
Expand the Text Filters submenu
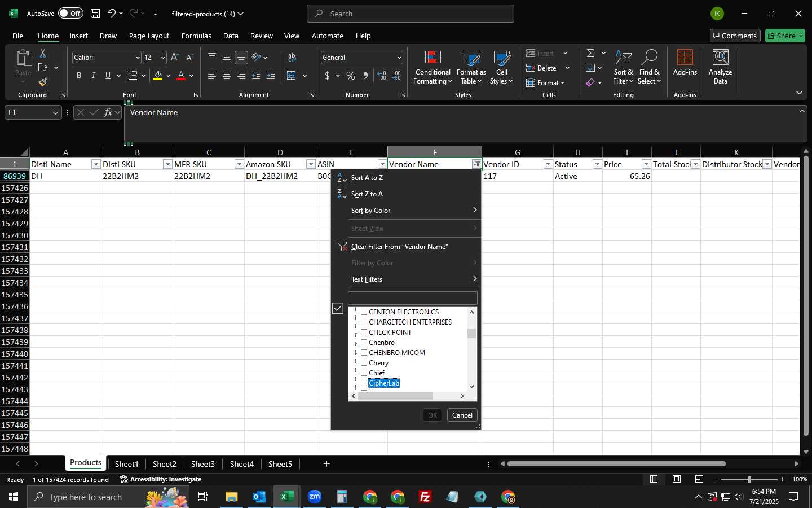click(x=406, y=279)
